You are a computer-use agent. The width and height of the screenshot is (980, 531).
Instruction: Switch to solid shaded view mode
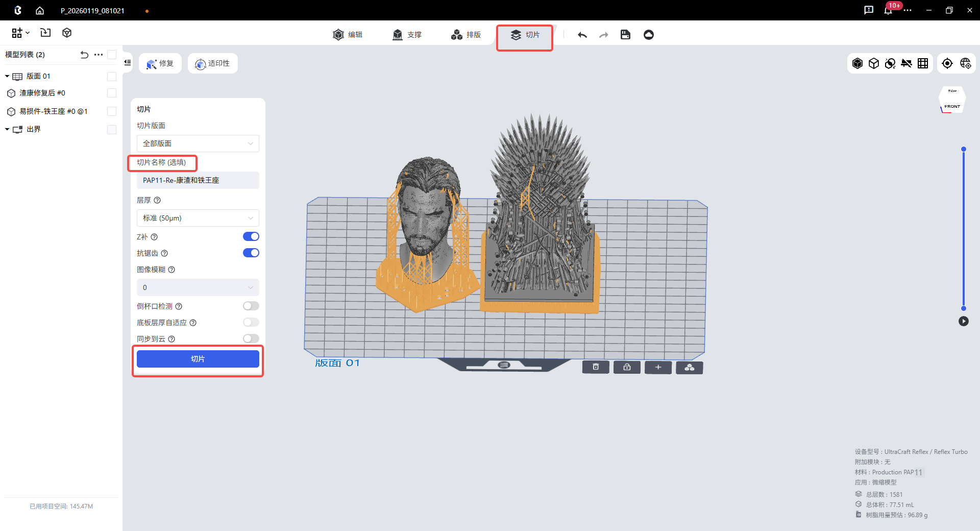pos(857,63)
